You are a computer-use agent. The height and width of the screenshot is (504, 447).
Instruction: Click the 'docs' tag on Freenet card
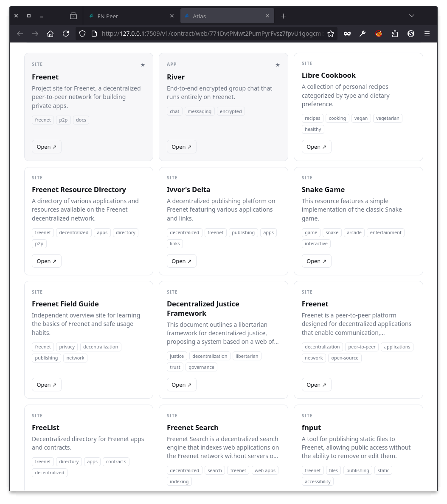coord(81,120)
